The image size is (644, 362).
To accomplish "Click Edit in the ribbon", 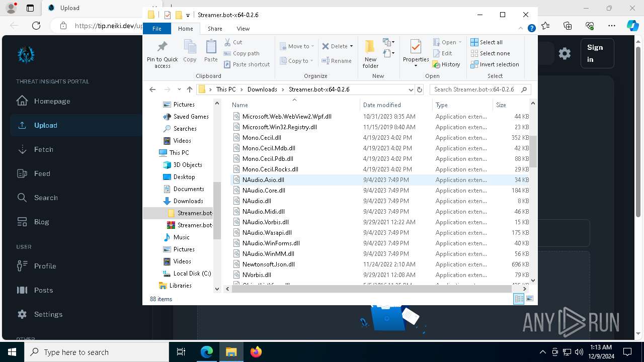I will coord(442,53).
